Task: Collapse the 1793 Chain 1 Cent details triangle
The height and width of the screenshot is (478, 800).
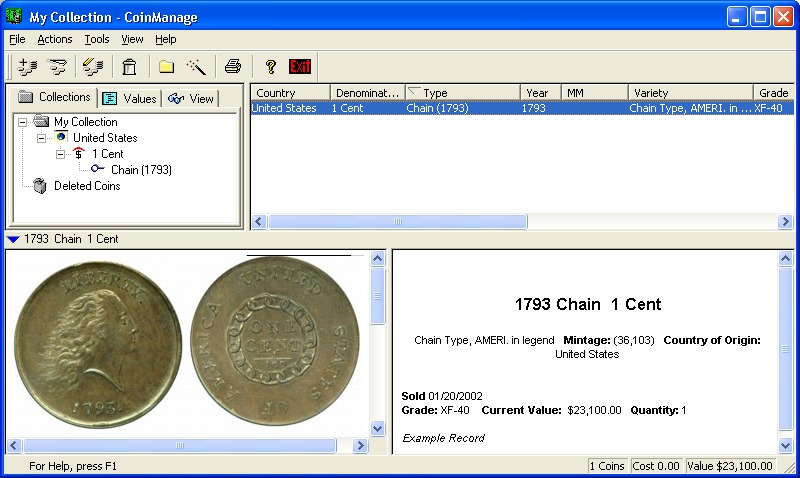Action: (13, 239)
